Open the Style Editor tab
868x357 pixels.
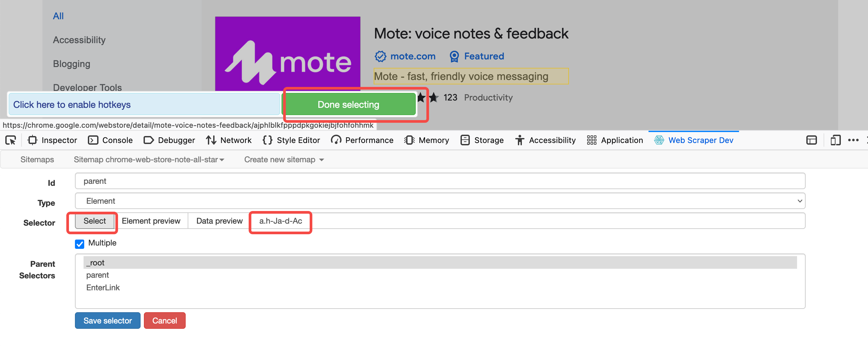tap(291, 140)
